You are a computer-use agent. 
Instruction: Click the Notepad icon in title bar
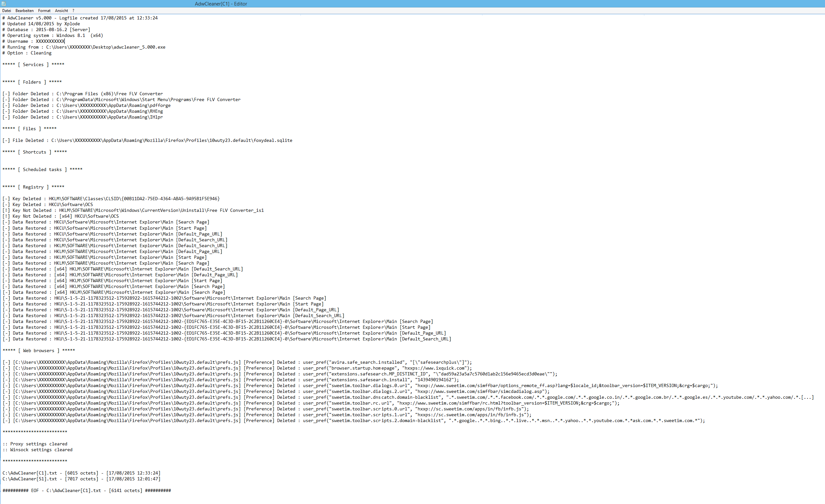tap(4, 4)
